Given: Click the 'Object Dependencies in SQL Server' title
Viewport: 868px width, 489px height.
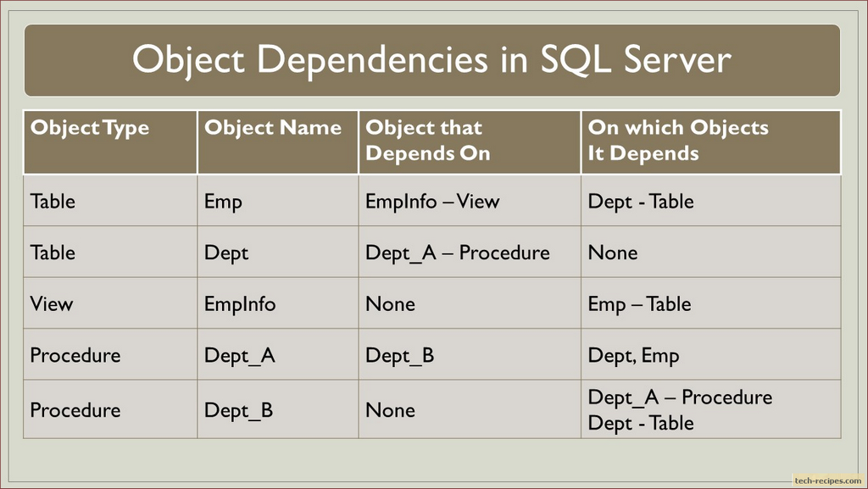Looking at the screenshot, I should click(x=431, y=60).
